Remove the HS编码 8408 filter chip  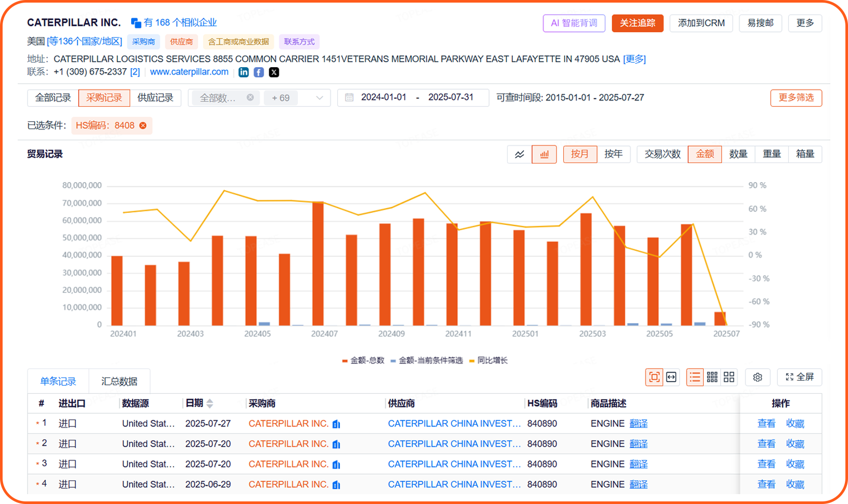pos(143,125)
